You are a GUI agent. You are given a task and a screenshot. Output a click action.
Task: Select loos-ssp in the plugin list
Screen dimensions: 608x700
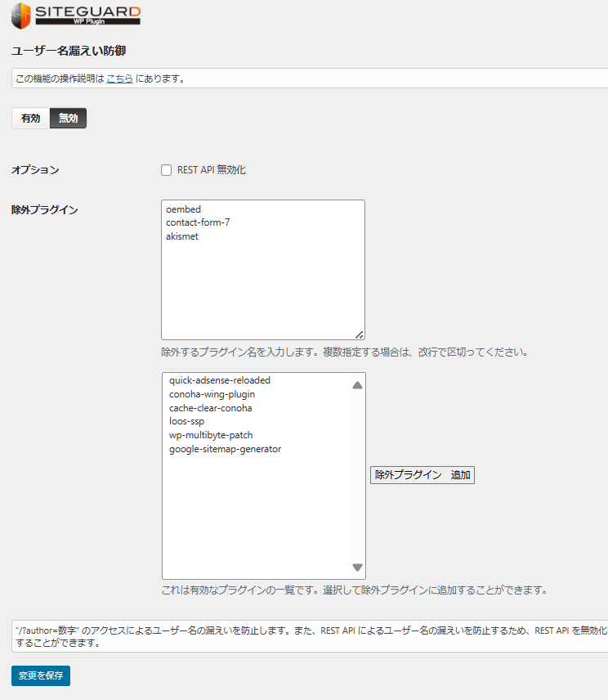186,421
